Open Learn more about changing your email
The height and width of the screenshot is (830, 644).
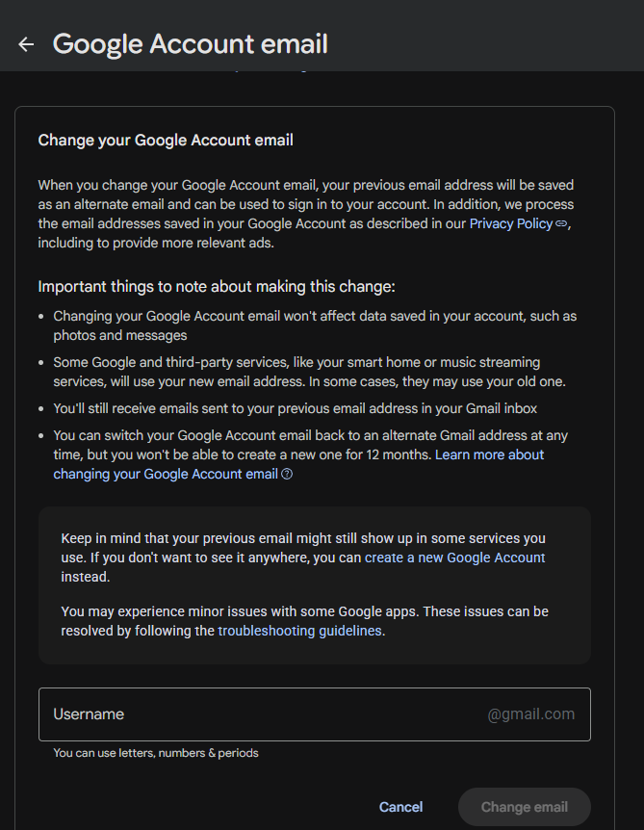pos(298,464)
